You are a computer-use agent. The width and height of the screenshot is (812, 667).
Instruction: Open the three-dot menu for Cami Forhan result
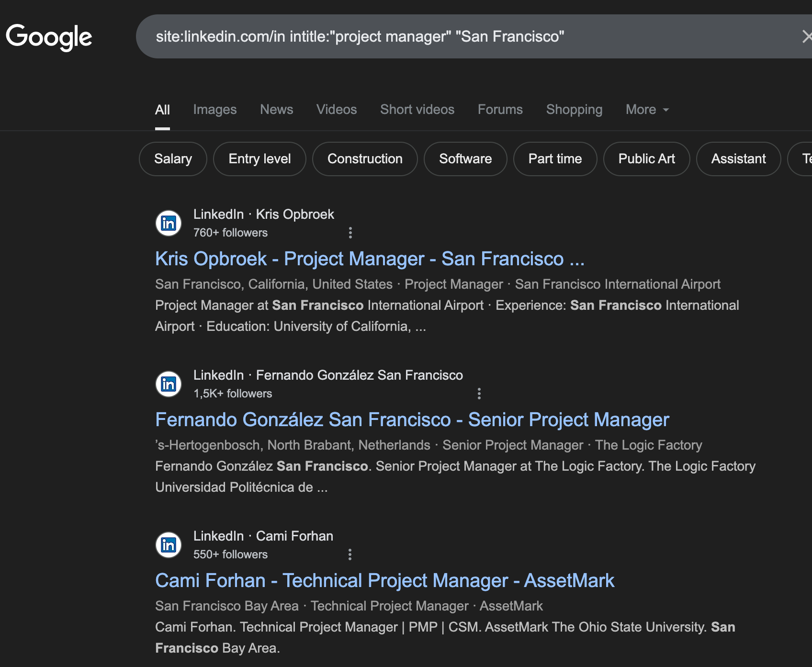[x=350, y=554]
